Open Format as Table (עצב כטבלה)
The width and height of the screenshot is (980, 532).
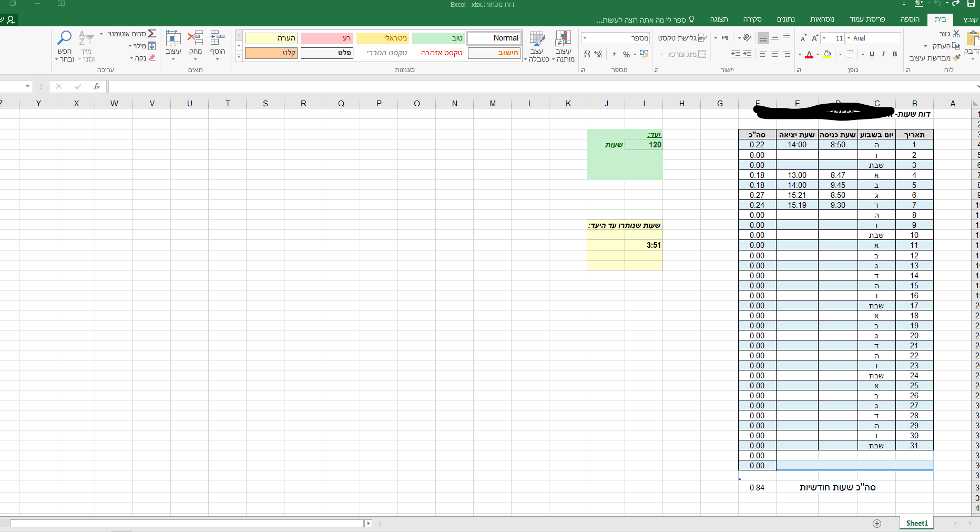click(x=537, y=46)
